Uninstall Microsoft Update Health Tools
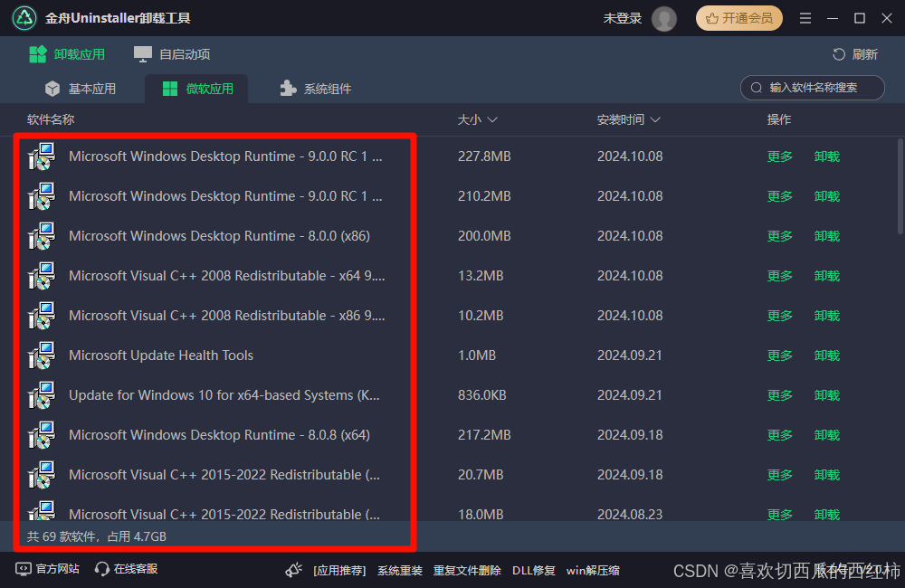This screenshot has width=905, height=588. (826, 356)
